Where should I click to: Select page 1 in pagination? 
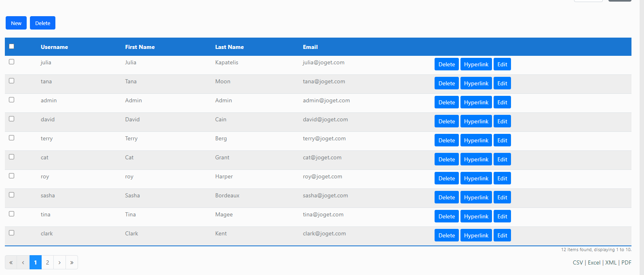click(36, 262)
